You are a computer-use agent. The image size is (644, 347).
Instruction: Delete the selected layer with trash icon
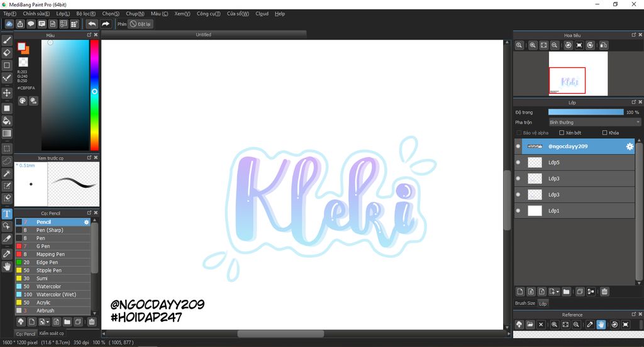604,292
